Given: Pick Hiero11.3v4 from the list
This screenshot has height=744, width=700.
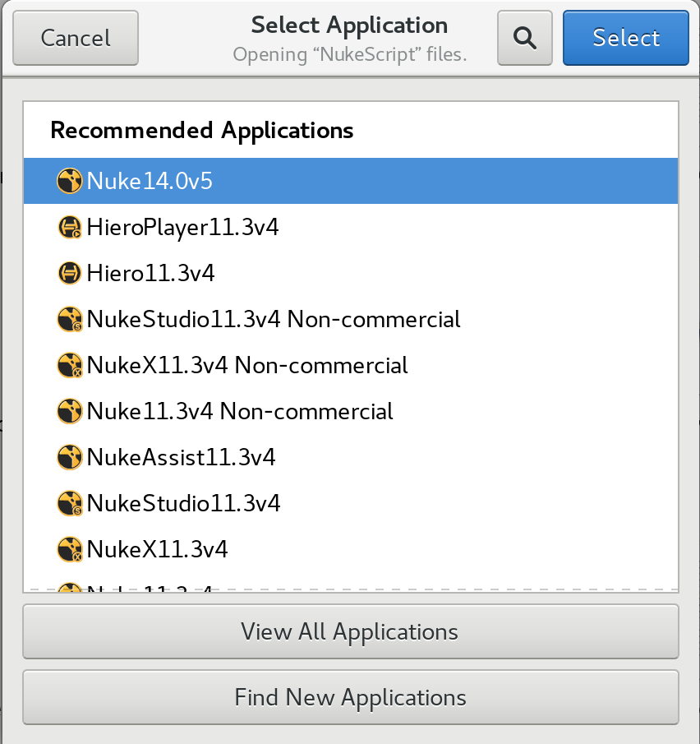Looking at the screenshot, I should tap(150, 273).
